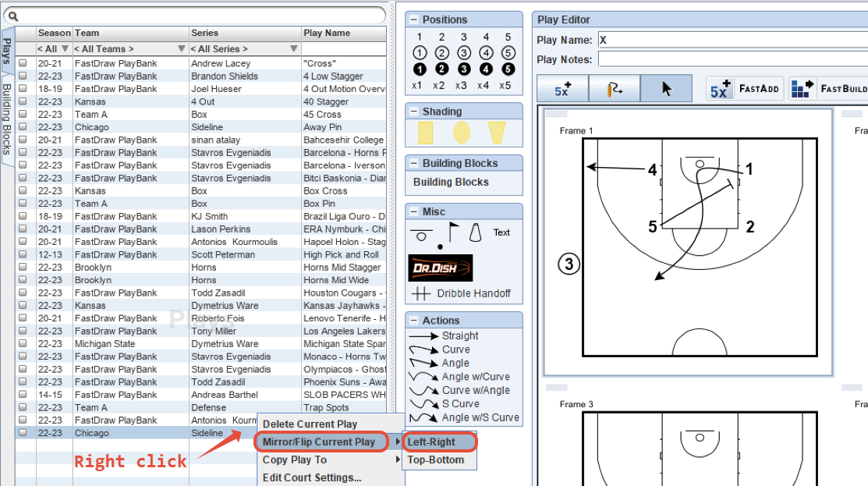Add the Dr. Dish logo item
The height and width of the screenshot is (486, 868).
click(x=441, y=268)
